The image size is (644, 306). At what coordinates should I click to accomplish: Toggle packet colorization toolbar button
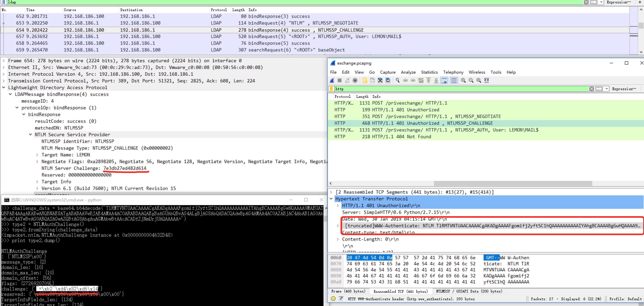pos(454,80)
